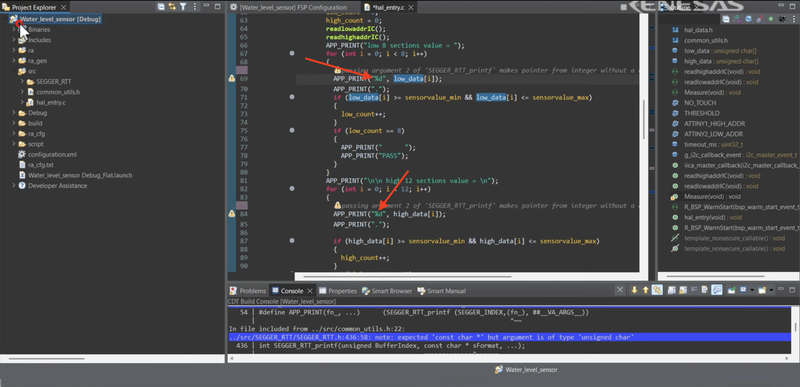Click the console page-copy icon
Image resolution: width=800 pixels, height=387 pixels.
coord(705,290)
